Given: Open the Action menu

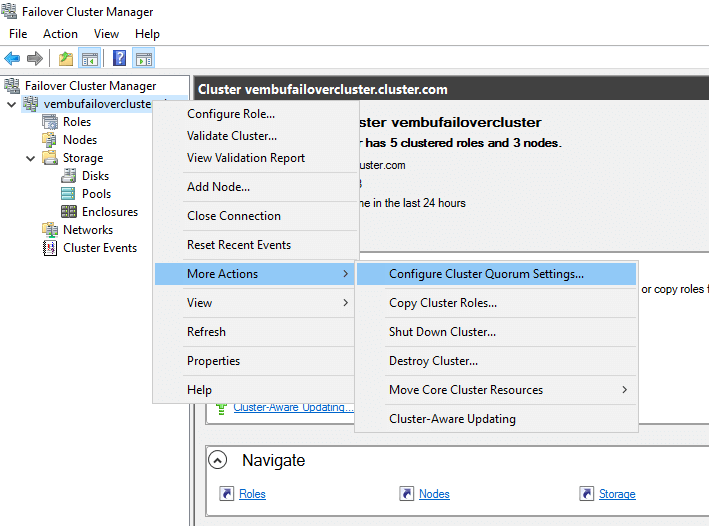Looking at the screenshot, I should 60,34.
